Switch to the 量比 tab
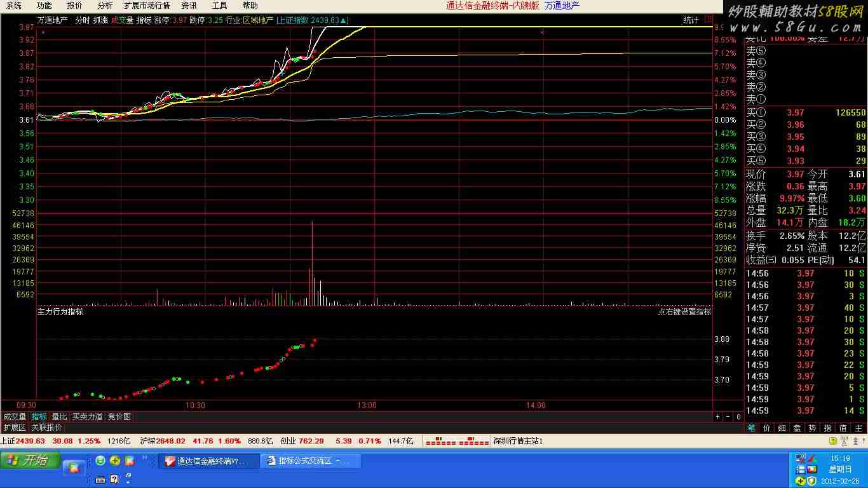The height and width of the screenshot is (488, 868). pyautogui.click(x=59, y=417)
